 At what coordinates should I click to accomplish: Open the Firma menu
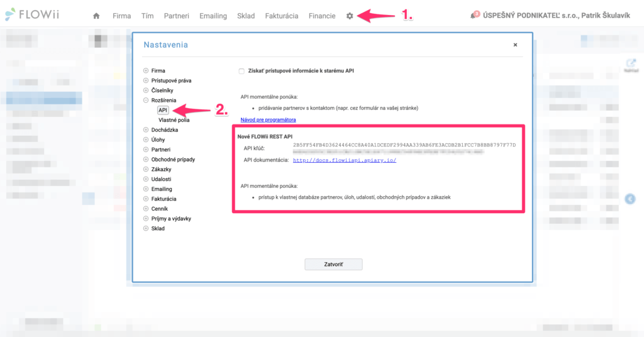121,16
